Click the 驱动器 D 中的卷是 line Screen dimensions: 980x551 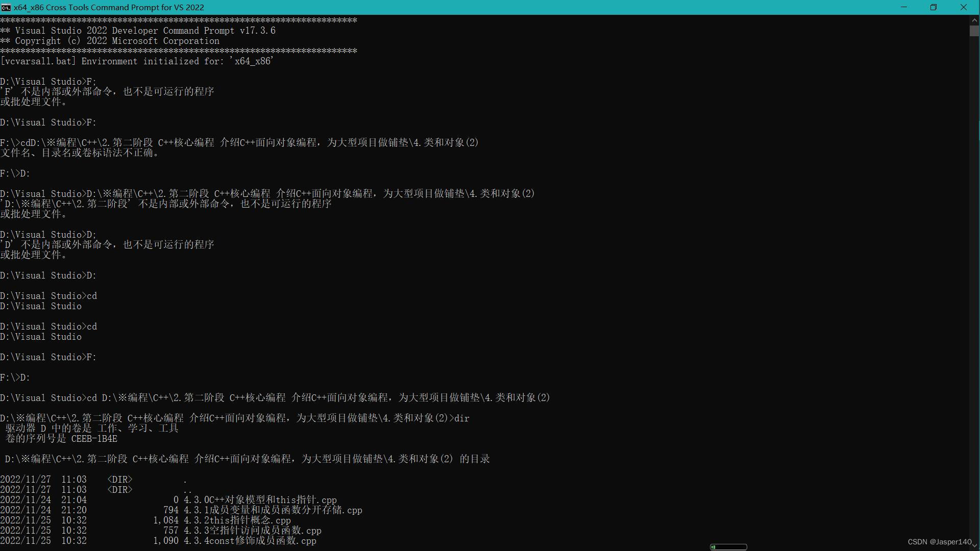click(92, 429)
